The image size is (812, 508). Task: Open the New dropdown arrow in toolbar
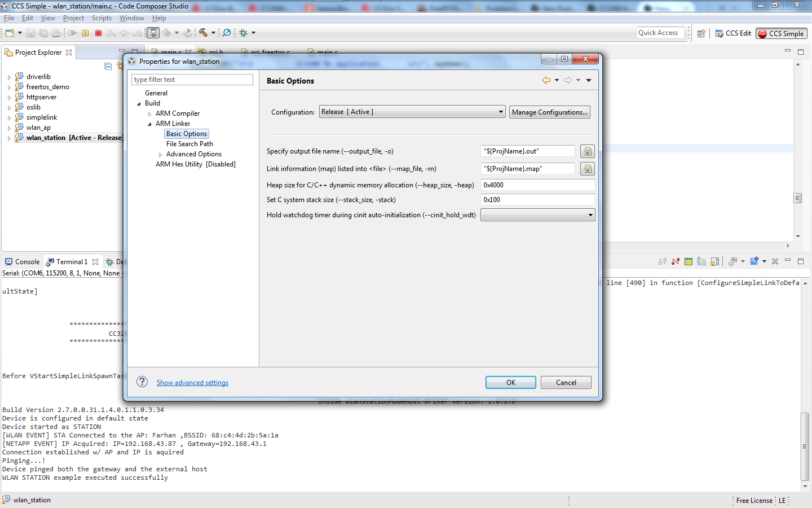coord(20,33)
